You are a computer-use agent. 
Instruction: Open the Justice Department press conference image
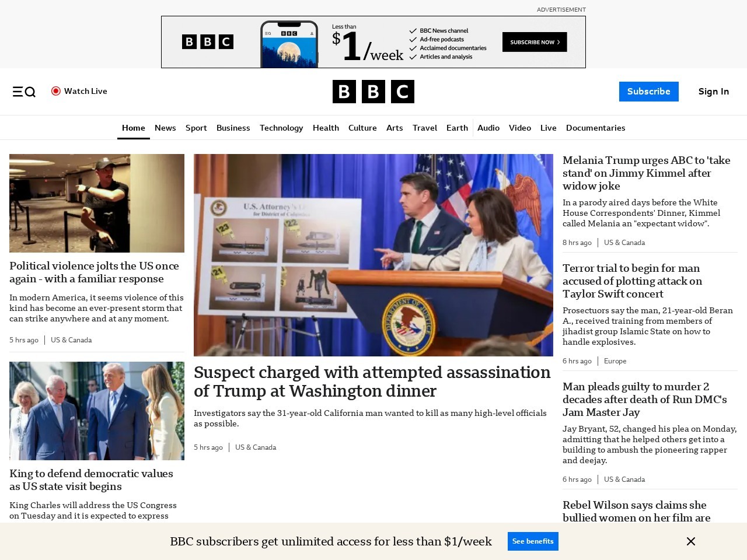pos(373,255)
